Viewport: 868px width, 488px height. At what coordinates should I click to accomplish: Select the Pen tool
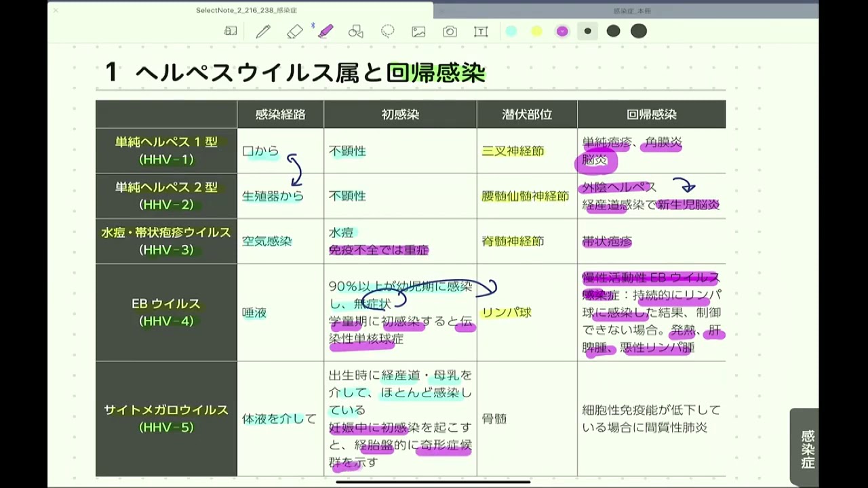tap(263, 31)
